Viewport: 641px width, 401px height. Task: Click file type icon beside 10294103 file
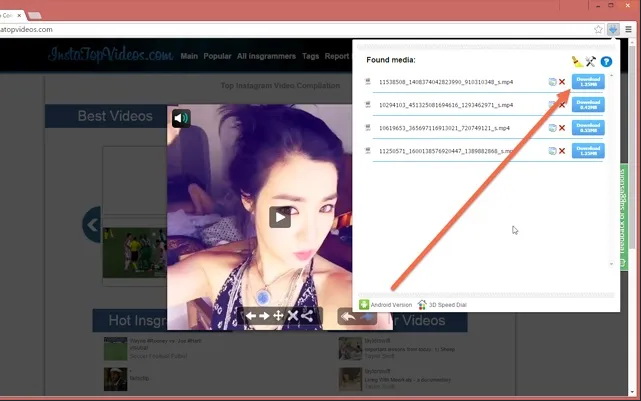point(368,105)
